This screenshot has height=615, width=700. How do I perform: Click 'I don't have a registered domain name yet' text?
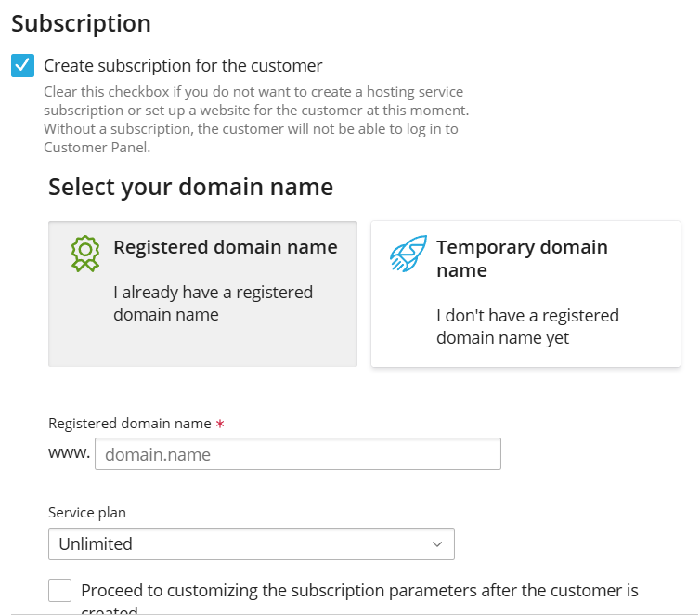527,326
